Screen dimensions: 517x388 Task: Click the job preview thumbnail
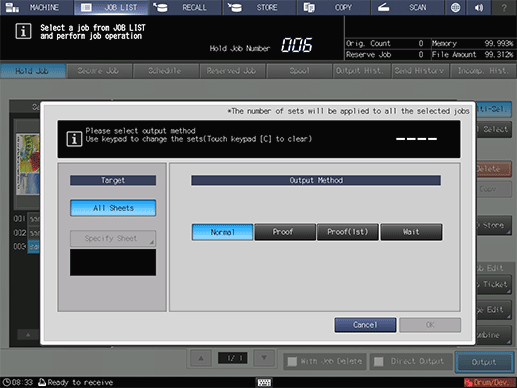[x=28, y=164]
